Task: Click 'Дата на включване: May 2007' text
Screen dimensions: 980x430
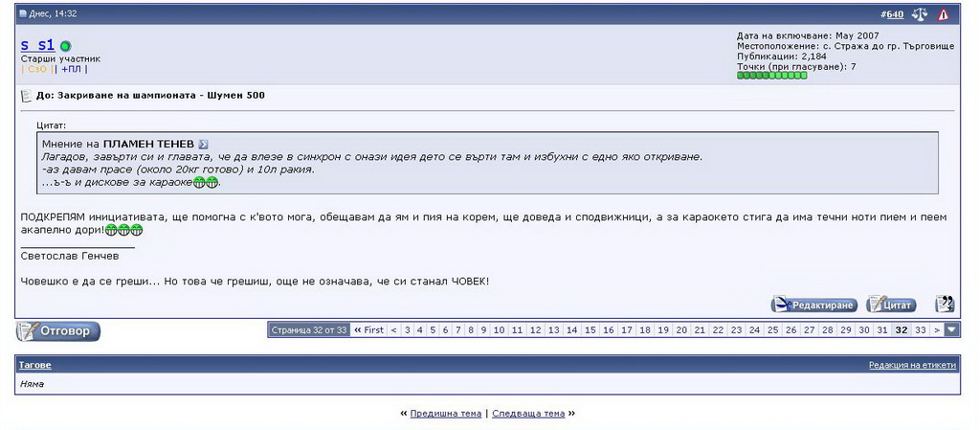Action: coord(808,36)
